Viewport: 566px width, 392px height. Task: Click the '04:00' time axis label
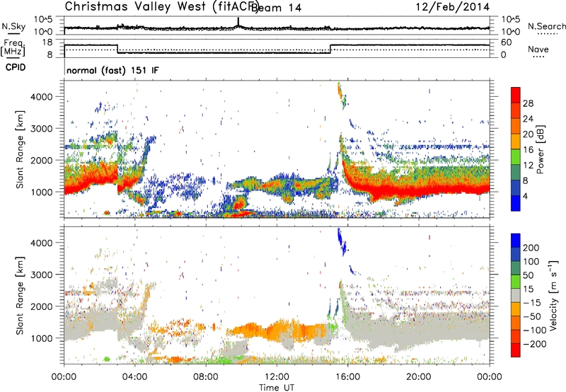[x=135, y=377]
